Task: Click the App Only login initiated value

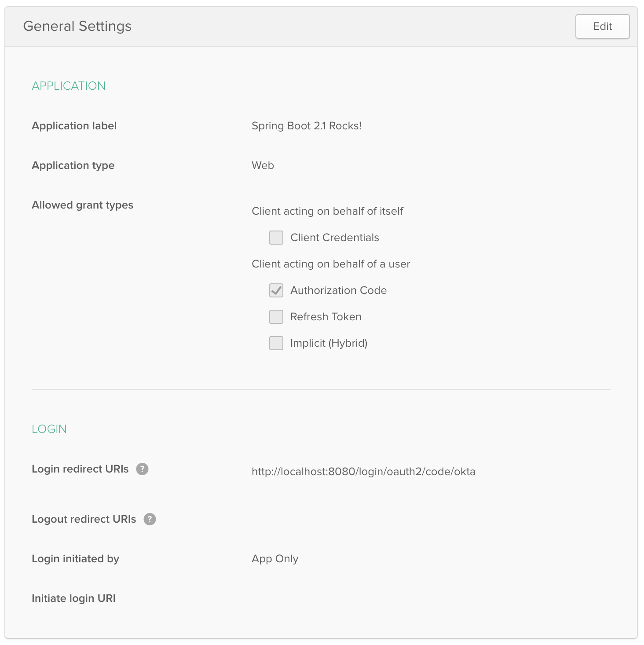Action: (x=275, y=559)
